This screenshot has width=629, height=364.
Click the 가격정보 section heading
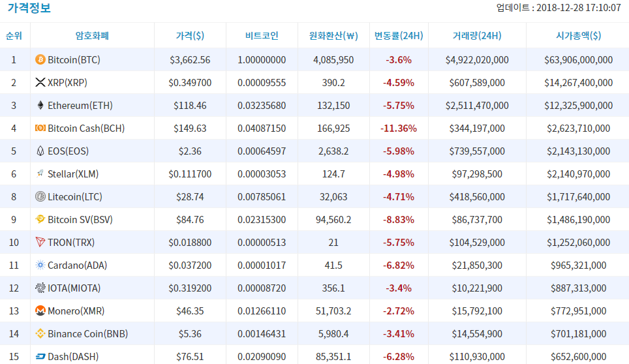pos(29,8)
